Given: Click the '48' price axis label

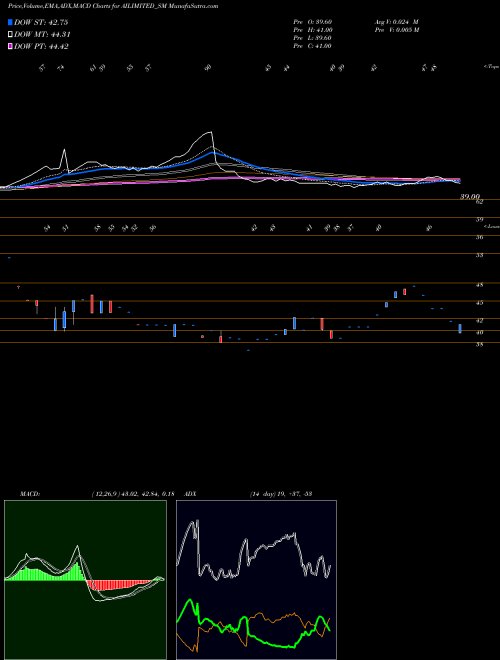Looking at the screenshot, I should [479, 285].
